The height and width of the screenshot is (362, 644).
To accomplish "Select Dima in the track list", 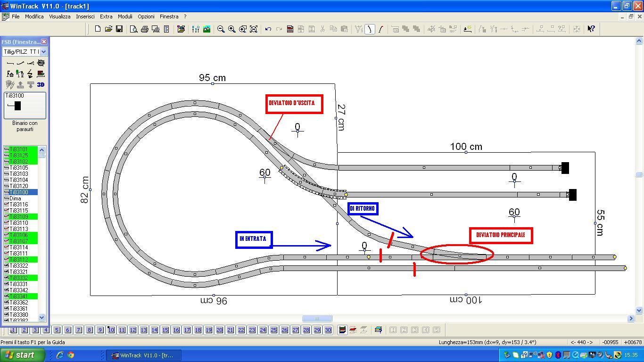I will point(21,198).
